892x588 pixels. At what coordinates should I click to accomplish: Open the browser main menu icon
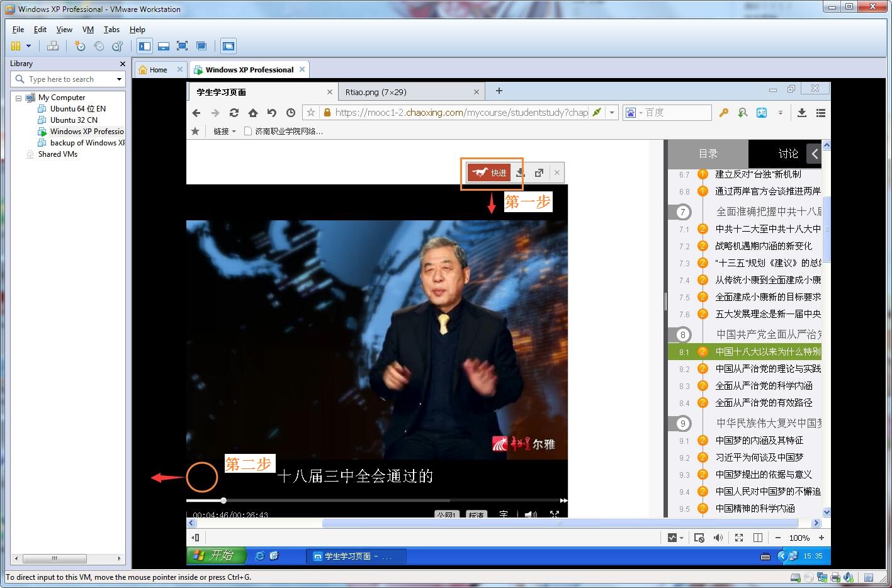[x=821, y=113]
